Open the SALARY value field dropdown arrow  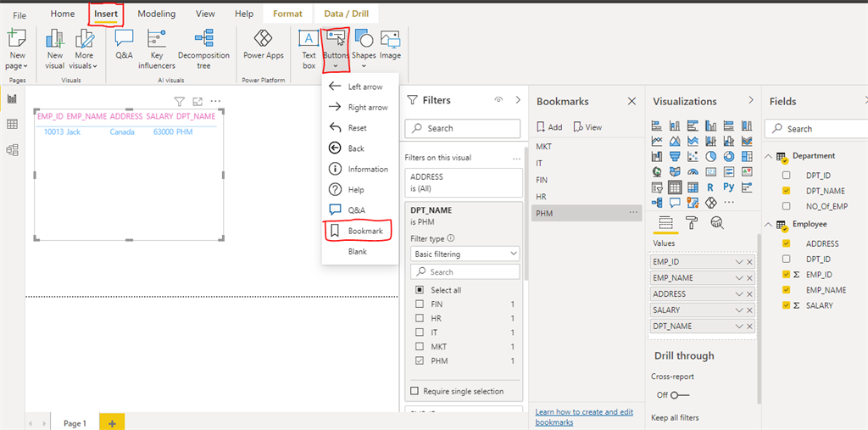739,310
